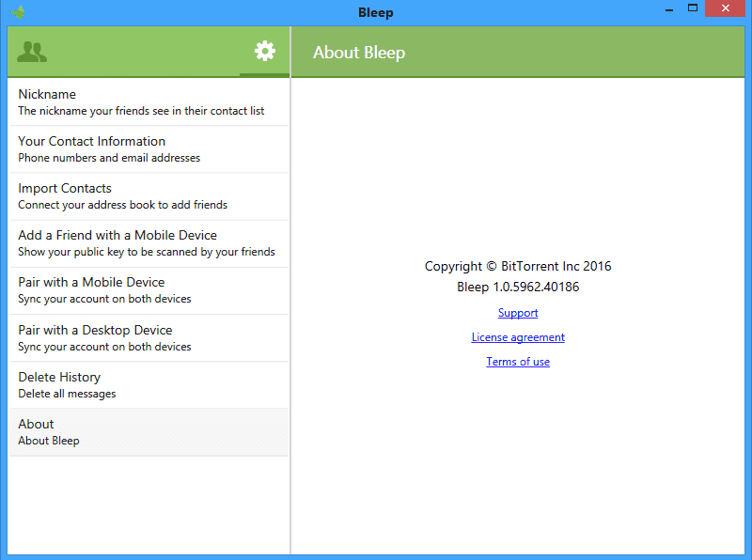Maximize the Bleep window
This screenshot has width=752, height=560.
coord(693,8)
